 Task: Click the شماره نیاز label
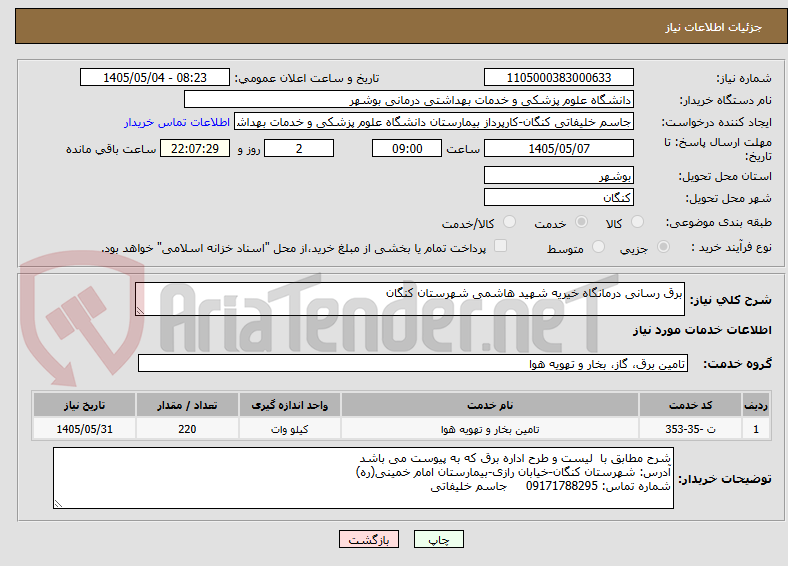[x=744, y=78]
